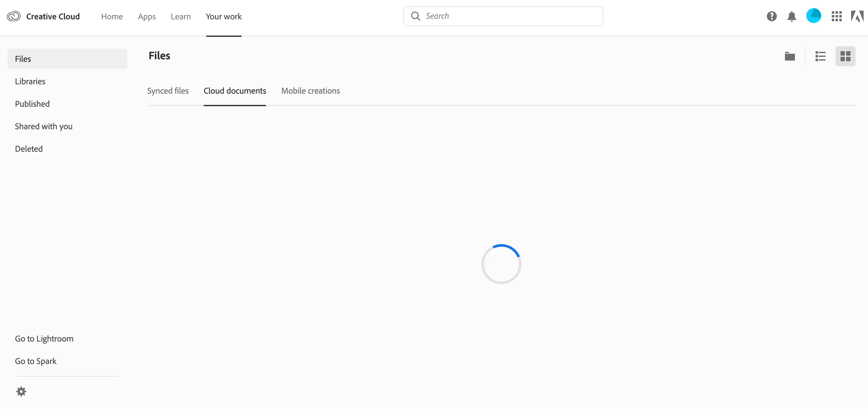
Task: Switch to grid view
Action: tap(845, 56)
